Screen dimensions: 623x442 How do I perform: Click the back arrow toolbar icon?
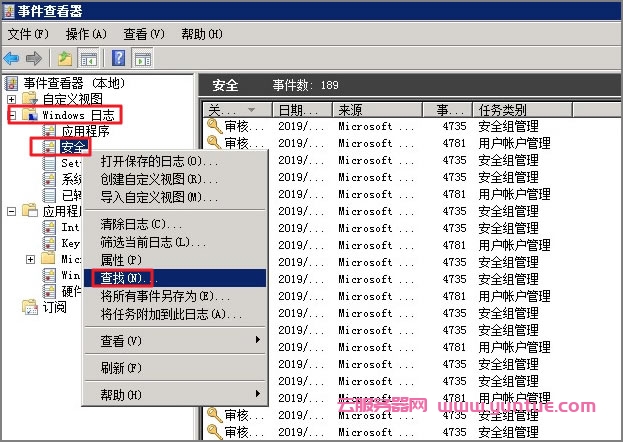click(x=12, y=58)
